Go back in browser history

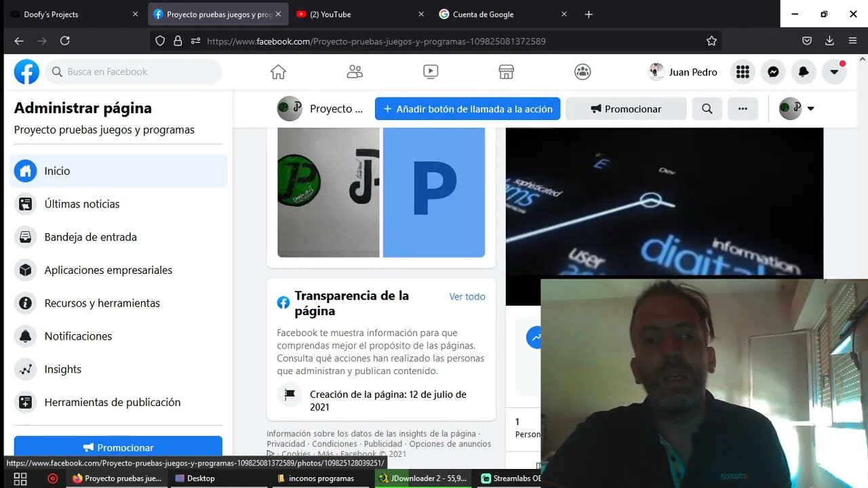pyautogui.click(x=19, y=41)
